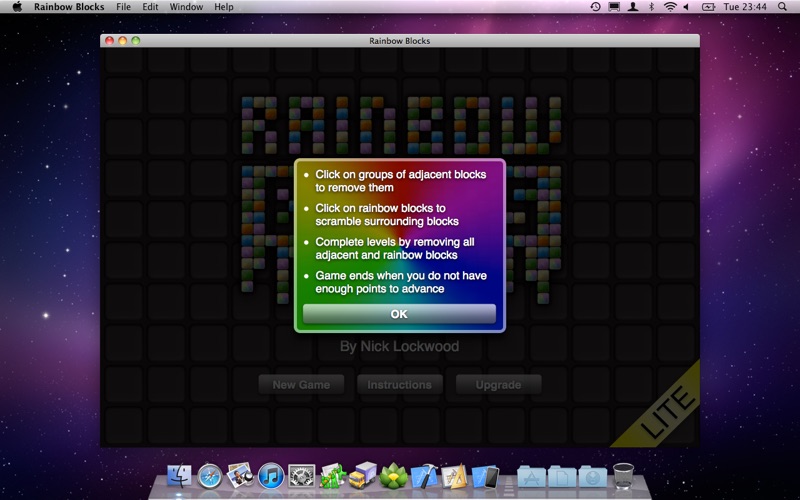The width and height of the screenshot is (800, 500).
Task: Launch iTunes from the dock
Action: (x=271, y=477)
